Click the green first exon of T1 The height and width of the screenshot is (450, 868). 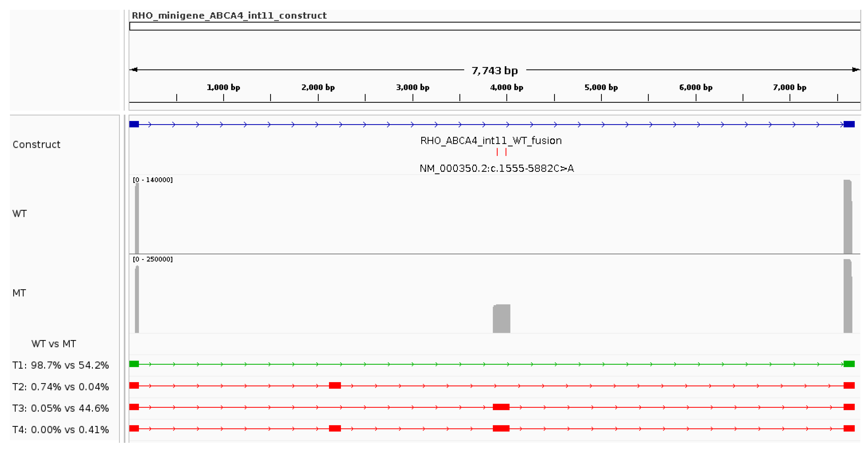coord(134,364)
